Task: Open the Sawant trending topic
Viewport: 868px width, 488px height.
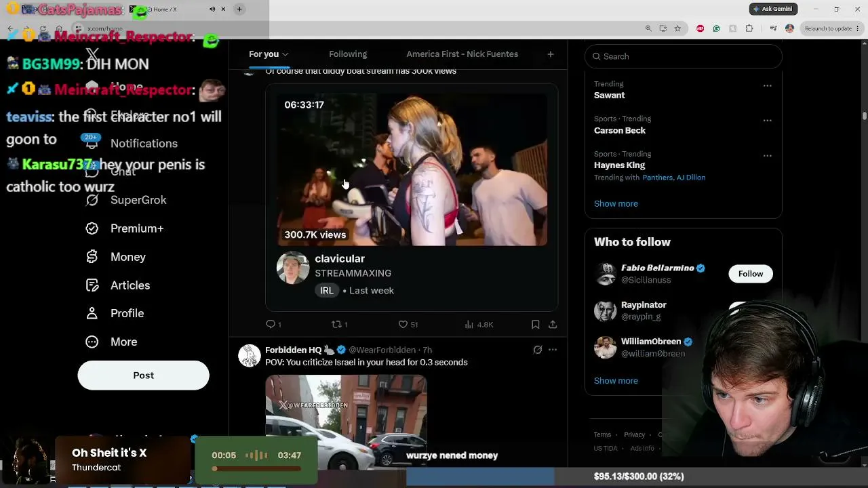Action: [x=609, y=96]
